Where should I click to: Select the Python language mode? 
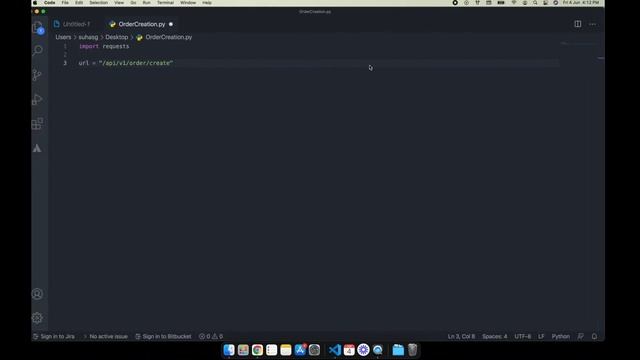pos(560,336)
